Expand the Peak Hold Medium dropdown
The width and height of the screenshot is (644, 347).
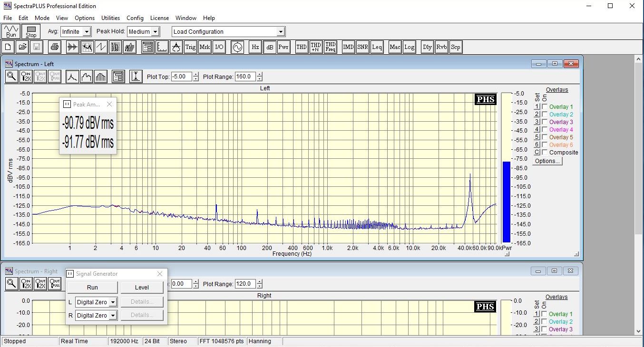pos(154,32)
